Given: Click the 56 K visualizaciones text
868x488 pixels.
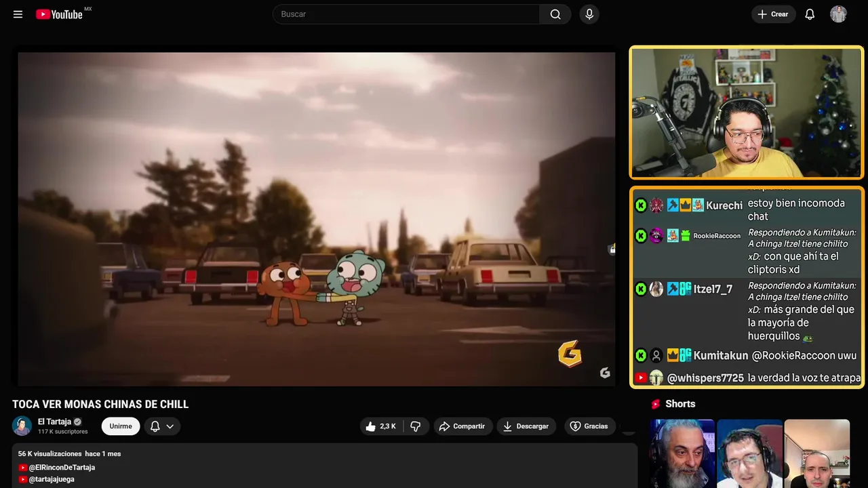Looking at the screenshot, I should coord(50,453).
